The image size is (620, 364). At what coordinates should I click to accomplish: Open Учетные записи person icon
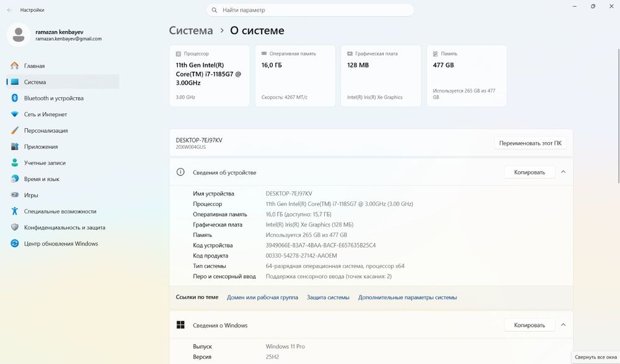[15, 162]
